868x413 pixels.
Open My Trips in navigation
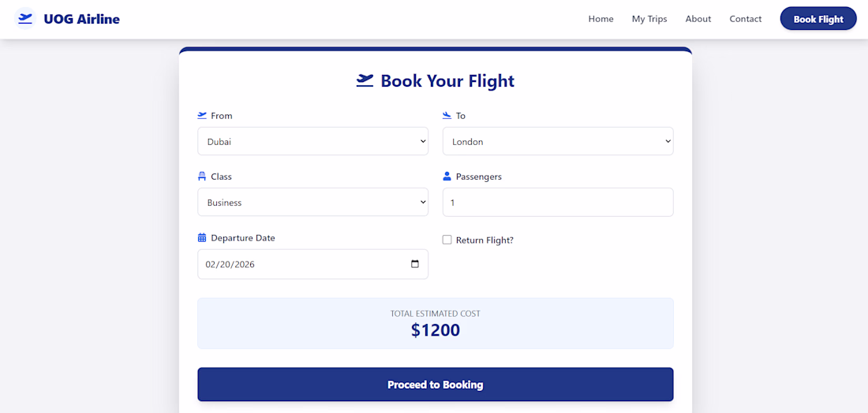[x=649, y=19]
